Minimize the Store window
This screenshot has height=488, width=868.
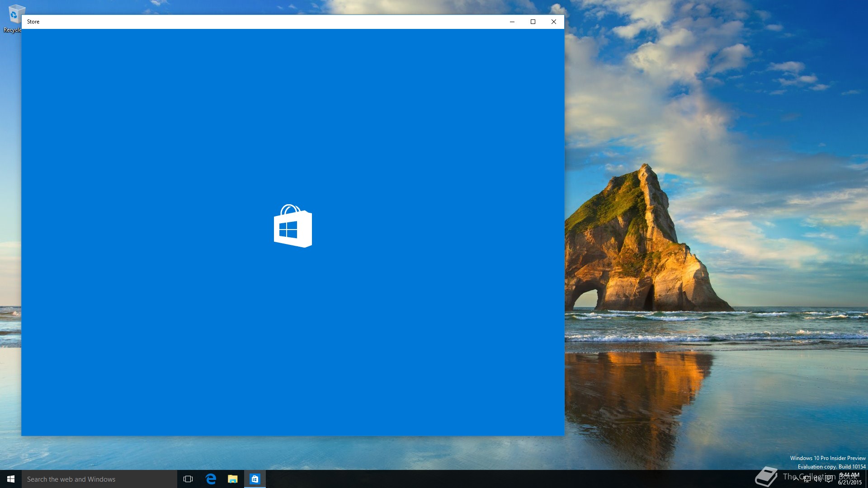coord(512,22)
